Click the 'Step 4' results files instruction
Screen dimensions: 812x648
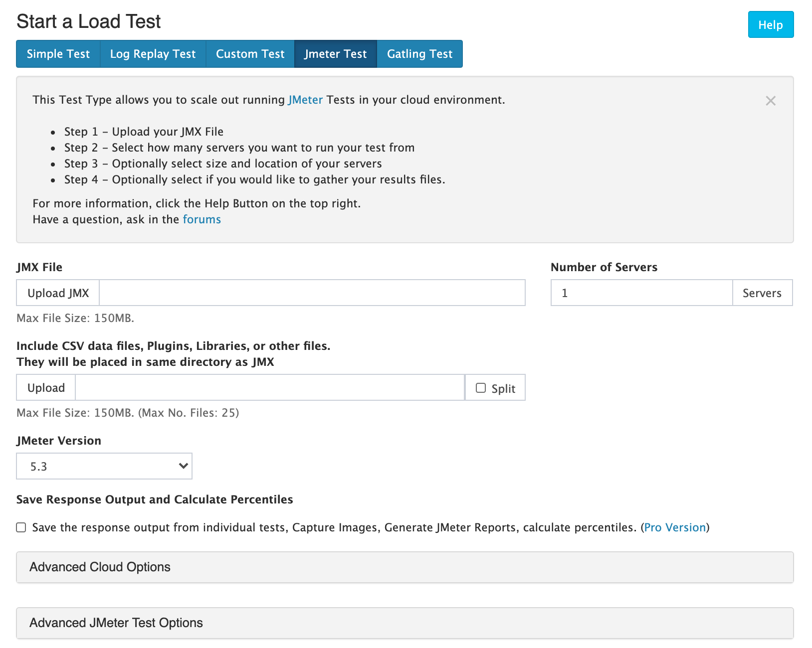click(255, 179)
